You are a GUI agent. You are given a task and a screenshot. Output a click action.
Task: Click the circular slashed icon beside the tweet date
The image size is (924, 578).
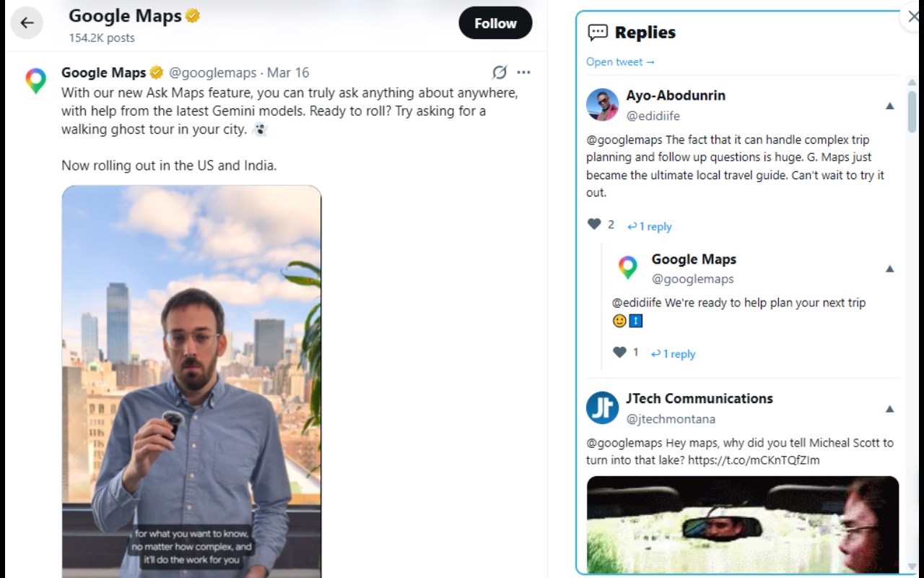[500, 72]
